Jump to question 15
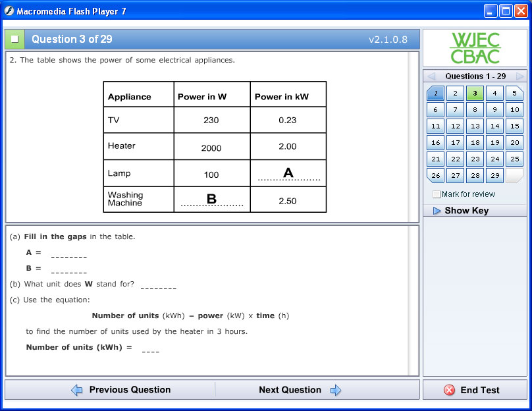This screenshot has height=411, width=532. (x=514, y=126)
